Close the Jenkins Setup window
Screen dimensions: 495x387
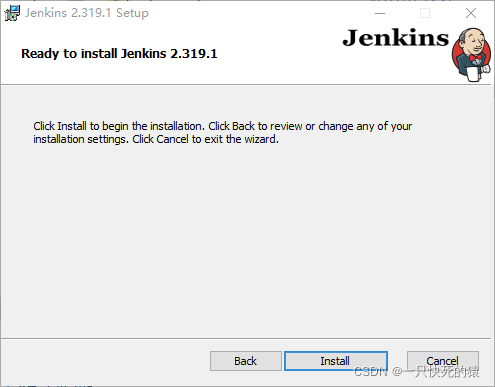point(471,13)
